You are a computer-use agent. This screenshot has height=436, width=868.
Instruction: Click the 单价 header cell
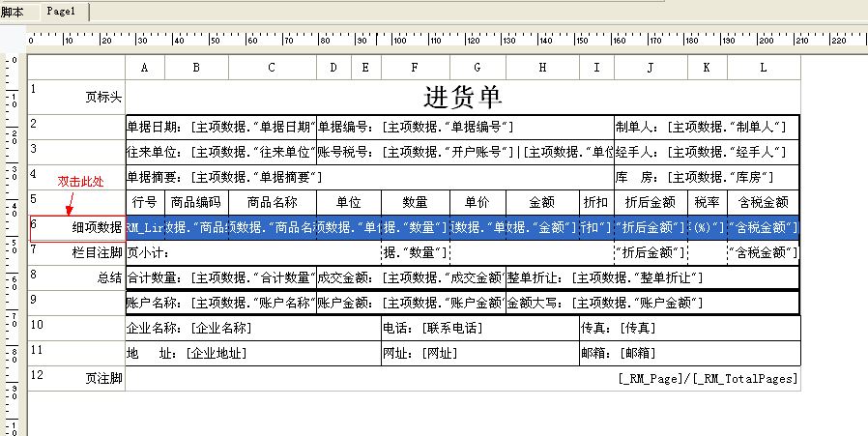click(477, 203)
